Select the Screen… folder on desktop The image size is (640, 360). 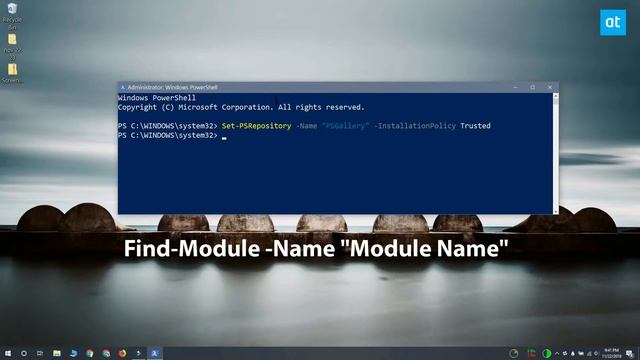12,73
